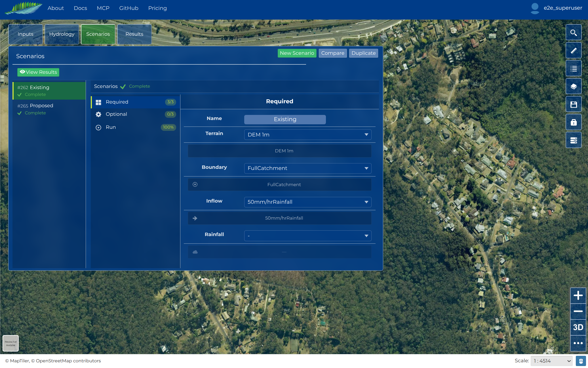
Task: Open the Pricing page
Action: pyautogui.click(x=157, y=8)
